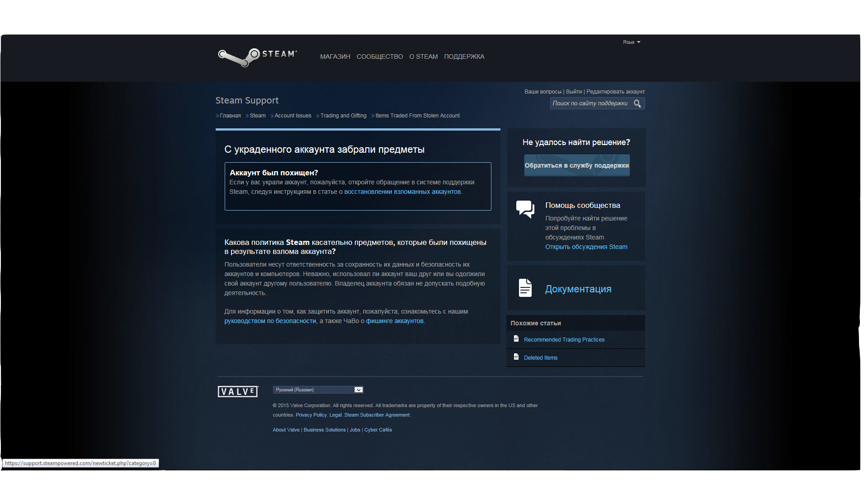Open the СООБЩЕСТВО menu
Image resolution: width=868 pixels, height=488 pixels.
pyautogui.click(x=379, y=56)
